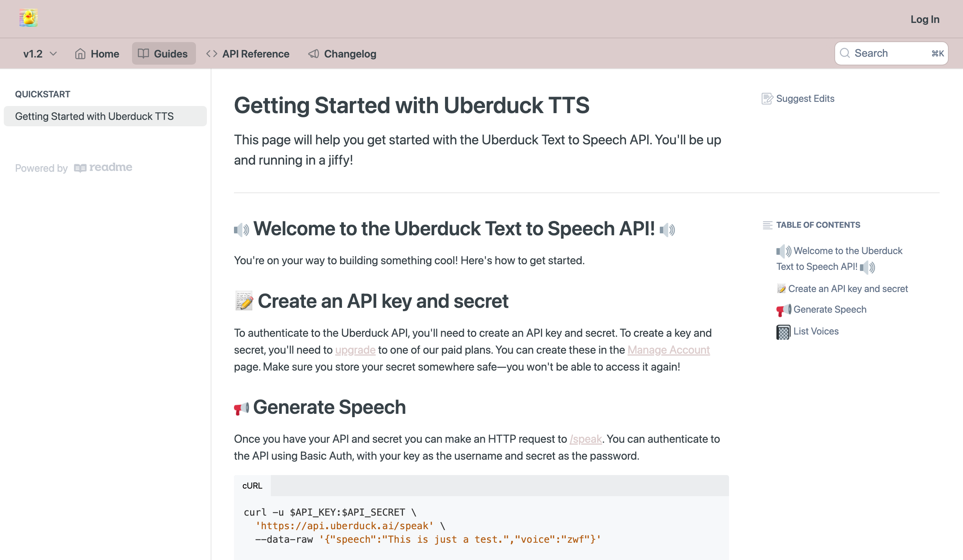Click the Welcome to the Uberduck heading
The image size is (963, 560).
click(x=454, y=229)
